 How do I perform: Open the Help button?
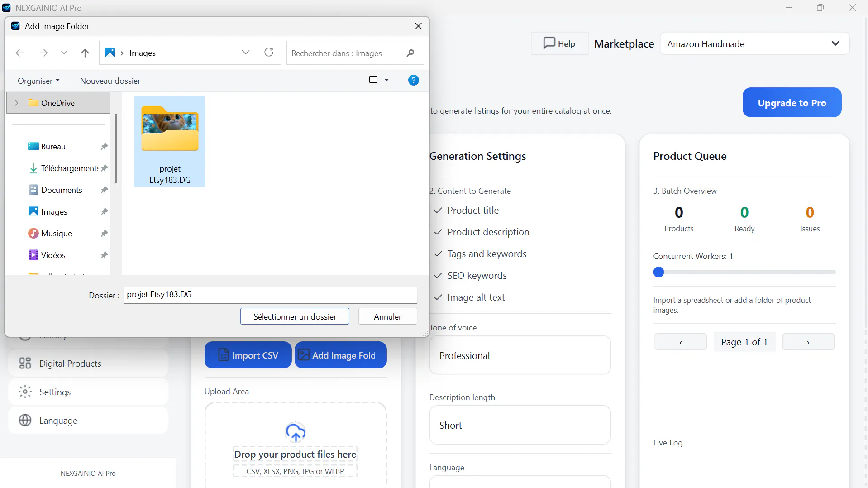559,43
